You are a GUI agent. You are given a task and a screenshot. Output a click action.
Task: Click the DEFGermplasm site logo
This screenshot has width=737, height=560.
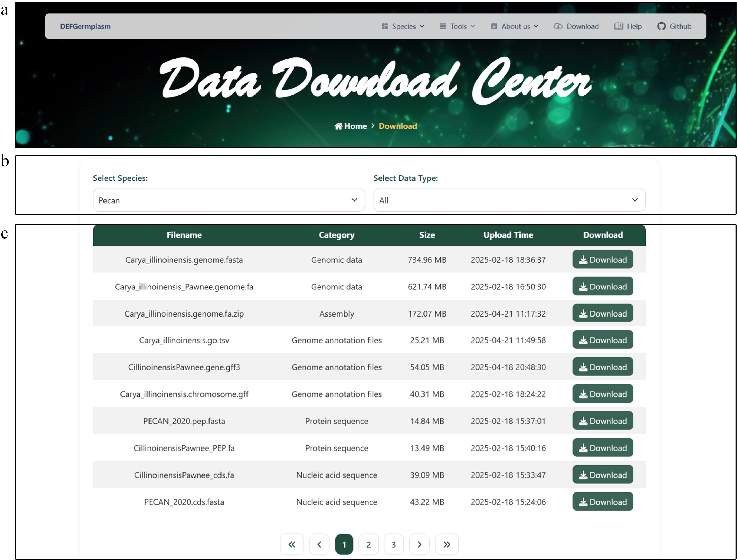click(85, 26)
